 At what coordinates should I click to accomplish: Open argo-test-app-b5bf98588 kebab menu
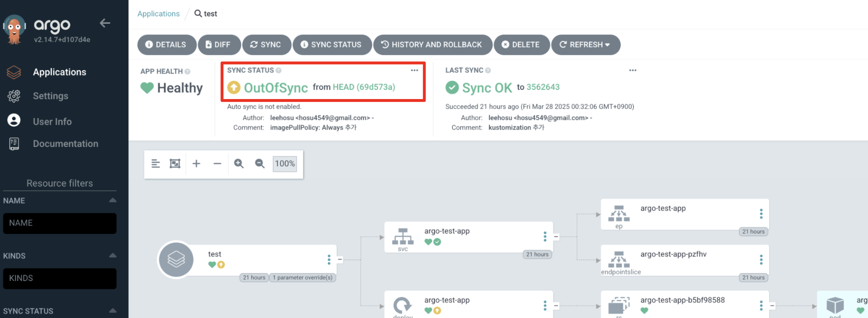[761, 306]
